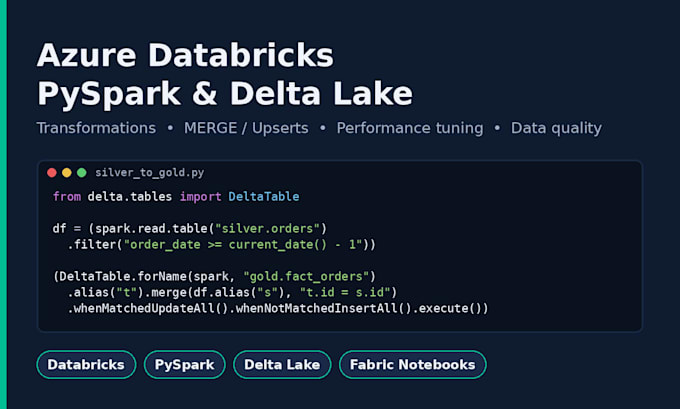Click the "silver.orders" string in code
Screen dimensions: 680x409
pyautogui.click(x=267, y=229)
